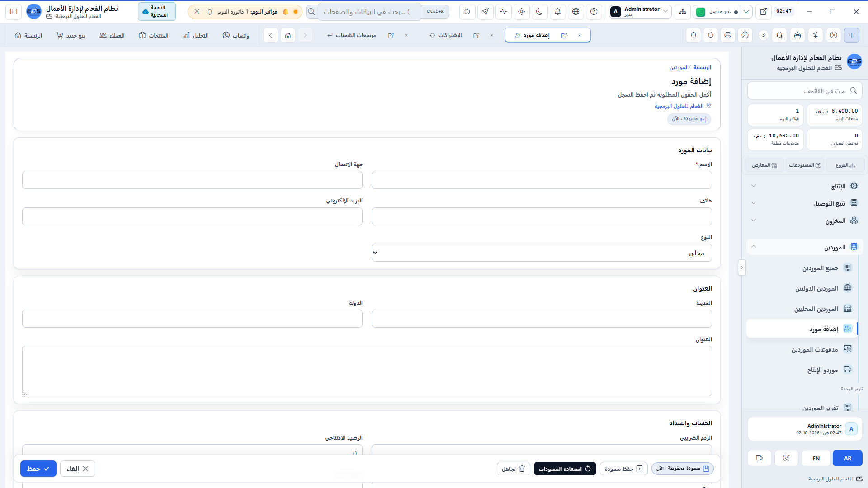Click the refresh icon in the top bar
The width and height of the screenshot is (868, 488).
tap(467, 12)
